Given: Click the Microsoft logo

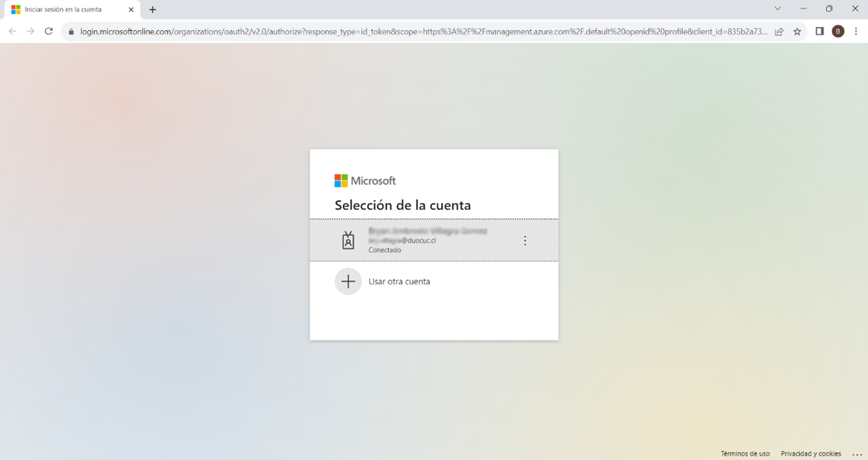Looking at the screenshot, I should click(365, 181).
